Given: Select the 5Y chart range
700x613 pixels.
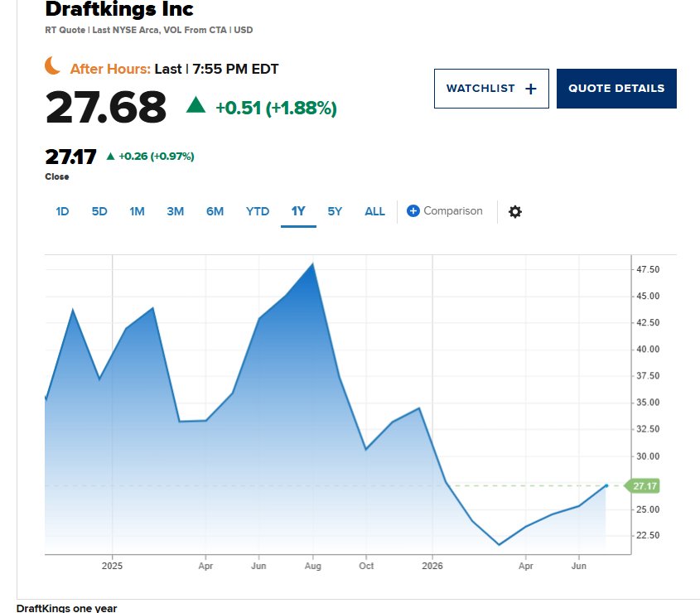Looking at the screenshot, I should (x=335, y=211).
